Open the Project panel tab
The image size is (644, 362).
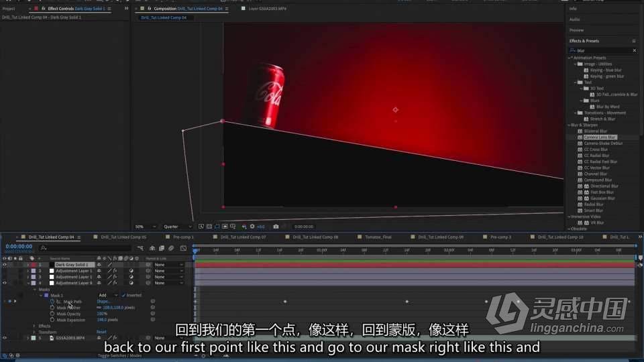click(x=9, y=9)
